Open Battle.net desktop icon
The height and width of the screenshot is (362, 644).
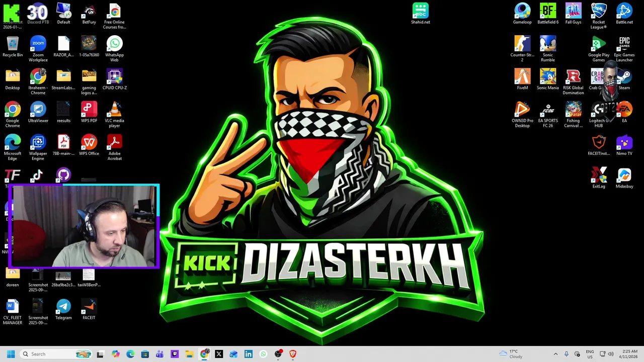pyautogui.click(x=624, y=14)
